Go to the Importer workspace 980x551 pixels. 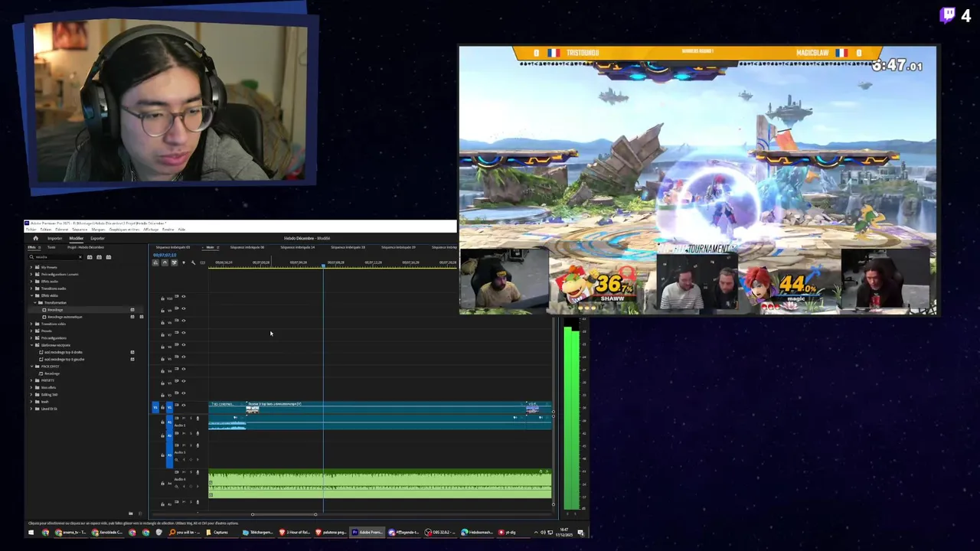54,238
